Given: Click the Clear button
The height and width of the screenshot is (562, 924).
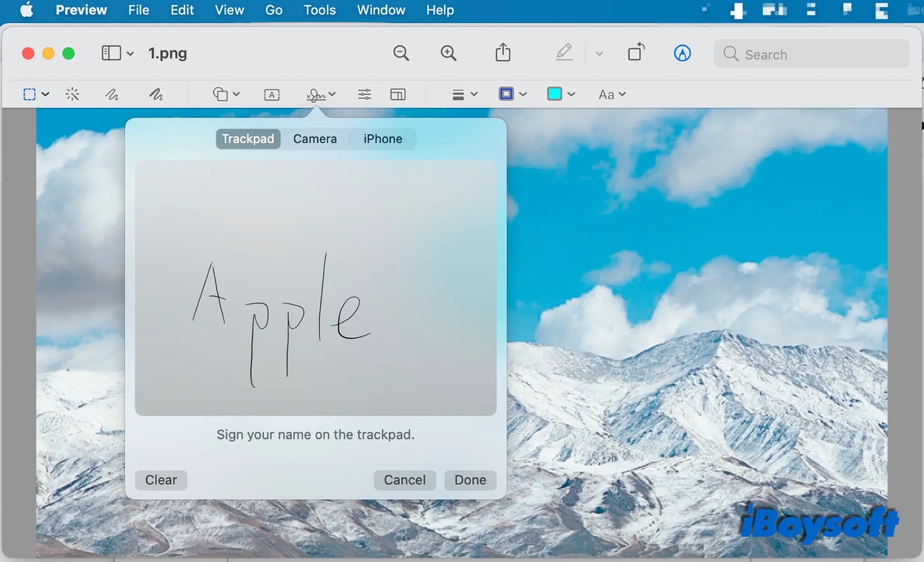Looking at the screenshot, I should [x=160, y=479].
